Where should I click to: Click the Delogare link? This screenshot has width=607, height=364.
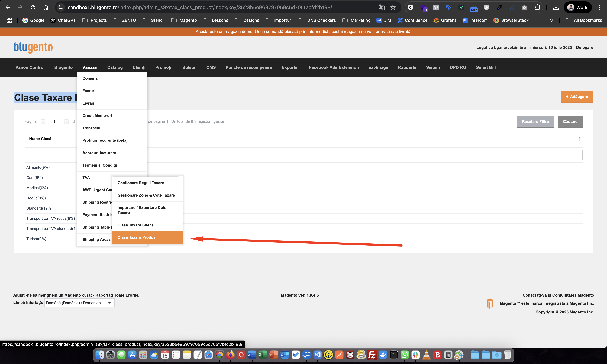(x=584, y=47)
